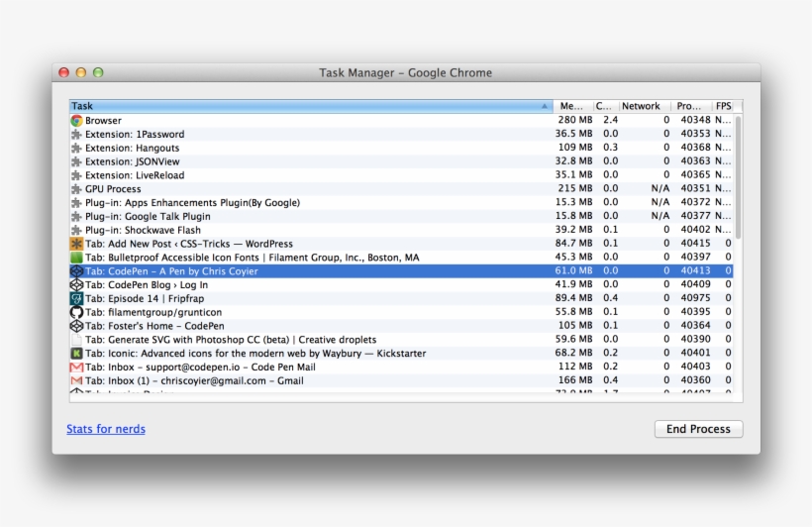Select the Browser row
812x527 pixels.
point(401,120)
